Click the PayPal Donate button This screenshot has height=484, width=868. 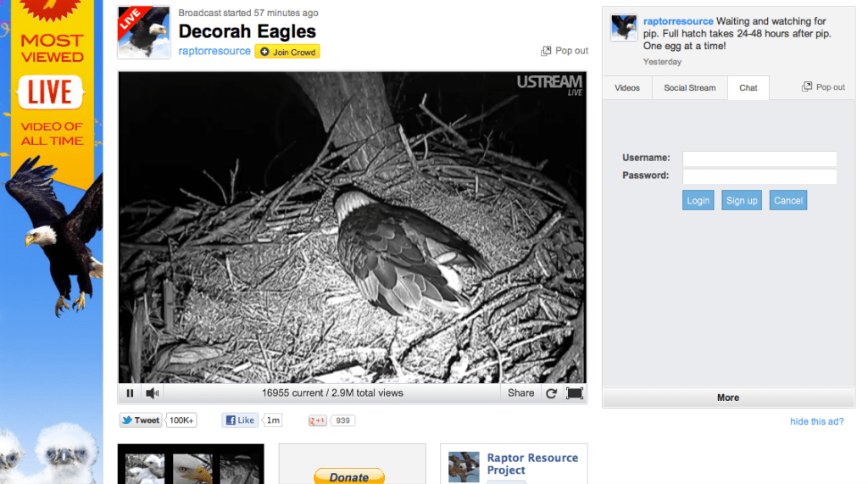(349, 476)
